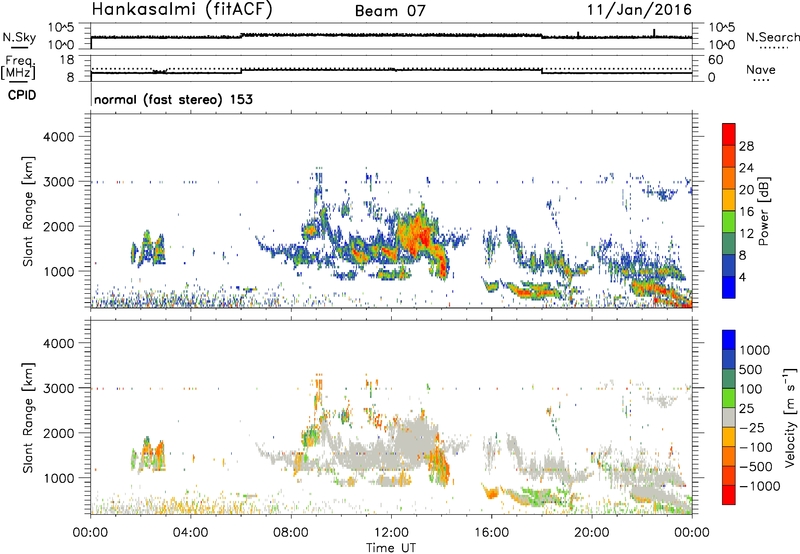Click the "10^5" tick beside N.Sky
This screenshot has width=800, height=554.
(61, 28)
